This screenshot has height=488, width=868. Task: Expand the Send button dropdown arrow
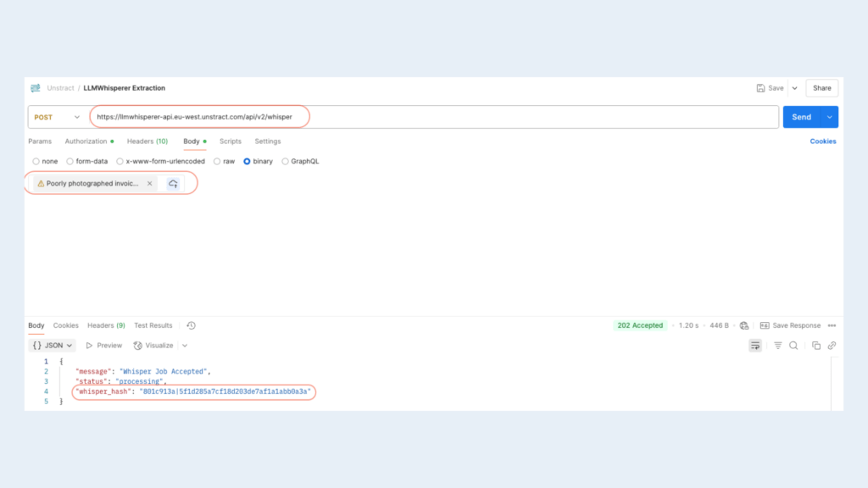click(x=830, y=117)
